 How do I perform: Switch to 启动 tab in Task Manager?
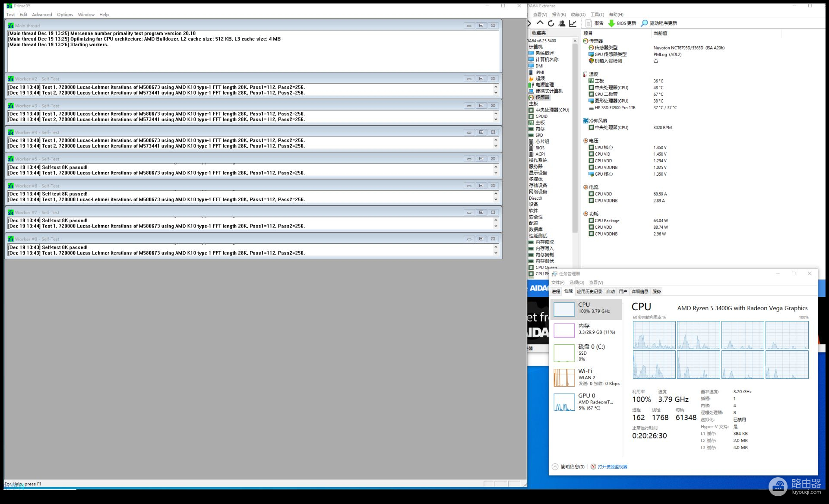(x=610, y=292)
